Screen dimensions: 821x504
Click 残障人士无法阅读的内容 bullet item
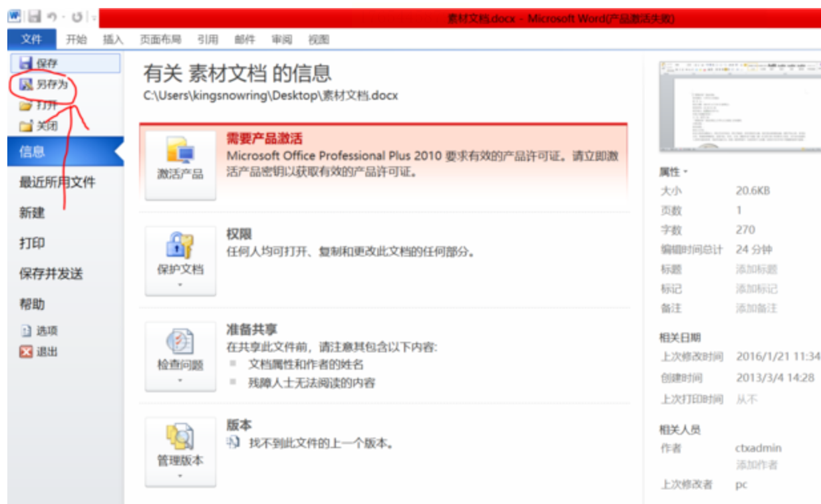click(x=312, y=383)
